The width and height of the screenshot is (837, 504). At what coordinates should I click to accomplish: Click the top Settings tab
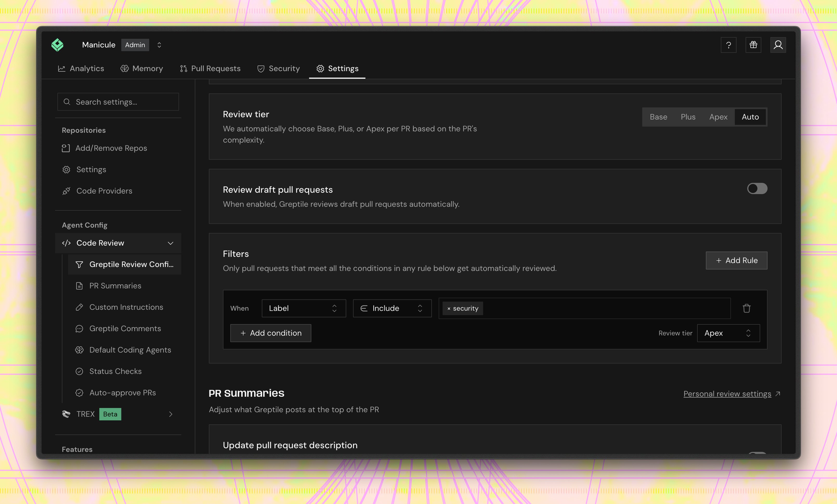(337, 69)
